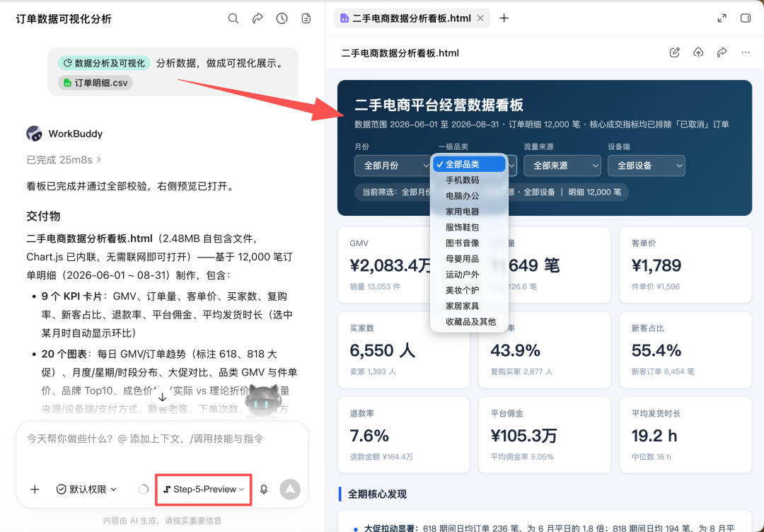This screenshot has width=764, height=532.
Task: Edit the 二手电商数据分析看板.html file
Action: tap(674, 52)
